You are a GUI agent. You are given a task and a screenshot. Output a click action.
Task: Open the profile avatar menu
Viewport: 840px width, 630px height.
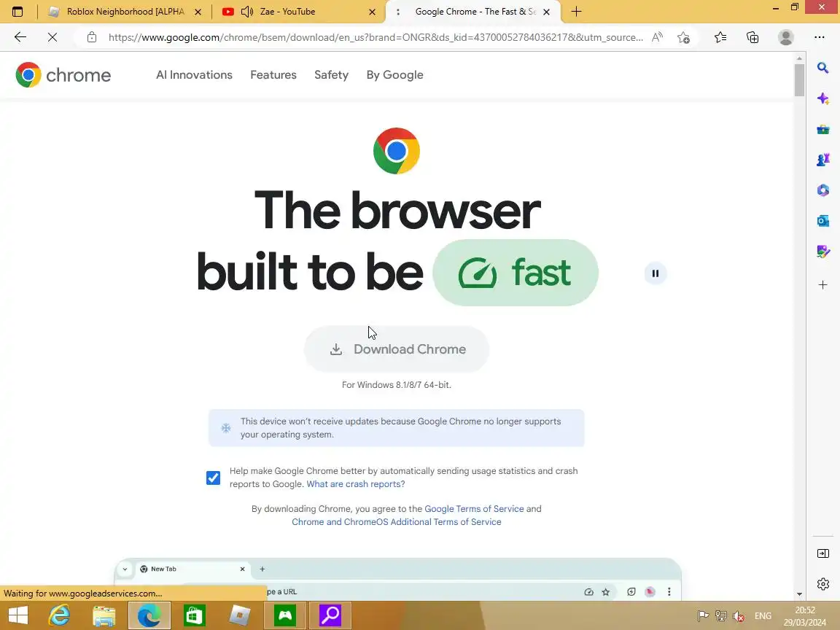[785, 37]
